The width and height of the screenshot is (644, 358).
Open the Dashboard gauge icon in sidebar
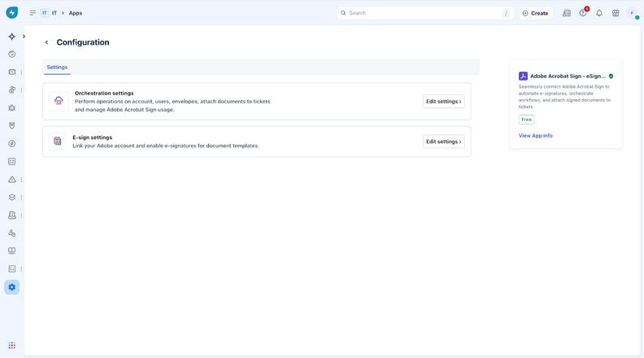coord(12,55)
